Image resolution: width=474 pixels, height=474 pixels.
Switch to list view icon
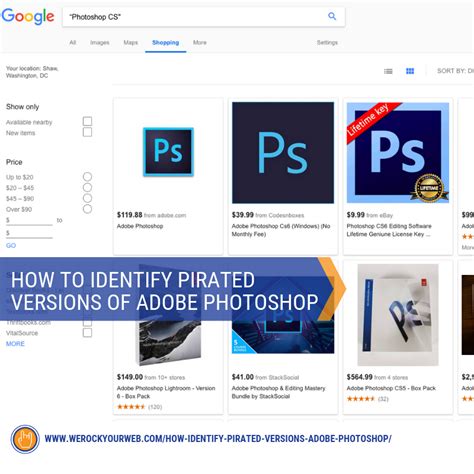pyautogui.click(x=388, y=71)
